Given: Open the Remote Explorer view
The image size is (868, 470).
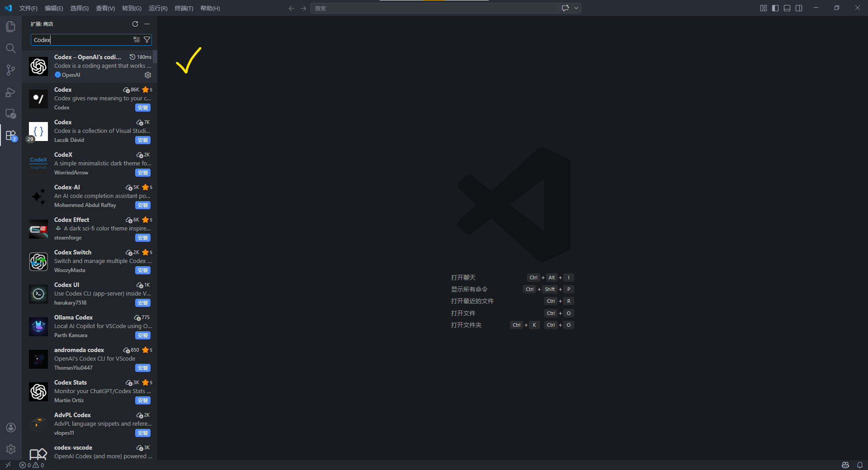Looking at the screenshot, I should 11,114.
